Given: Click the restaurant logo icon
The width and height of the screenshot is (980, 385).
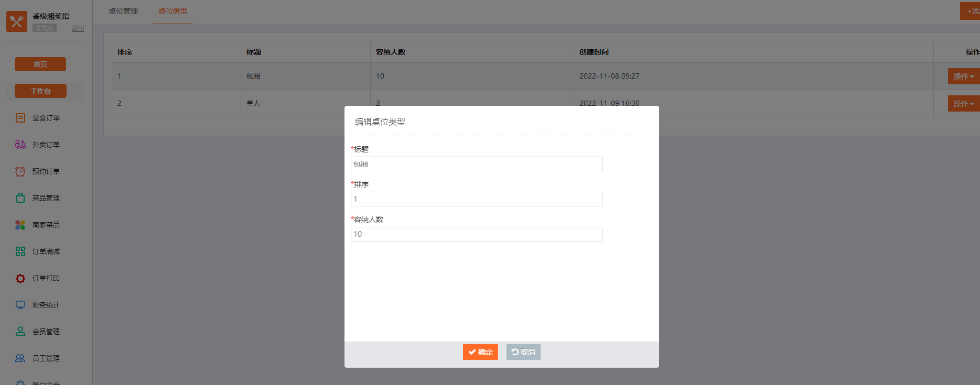Looking at the screenshot, I should [x=17, y=21].
